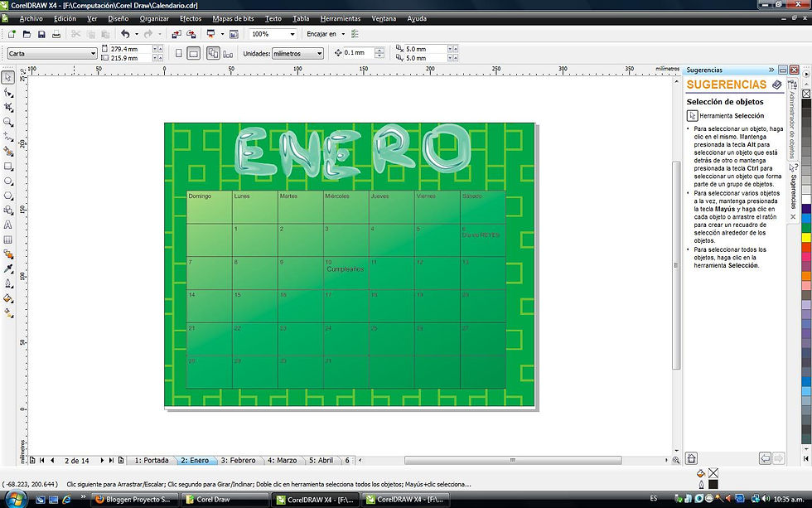812x508 pixels.
Task: Open the Sugerencias help book icon
Action: coord(777,85)
